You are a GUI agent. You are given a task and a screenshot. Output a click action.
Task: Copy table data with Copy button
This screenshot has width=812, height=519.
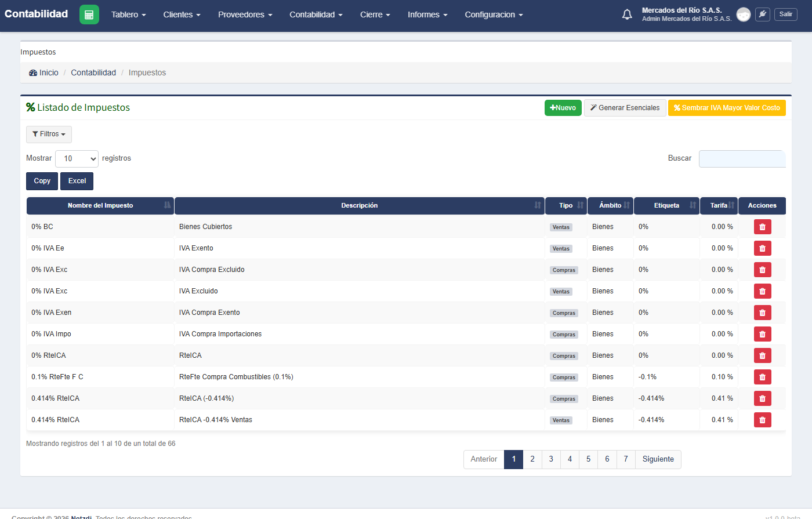click(x=42, y=181)
